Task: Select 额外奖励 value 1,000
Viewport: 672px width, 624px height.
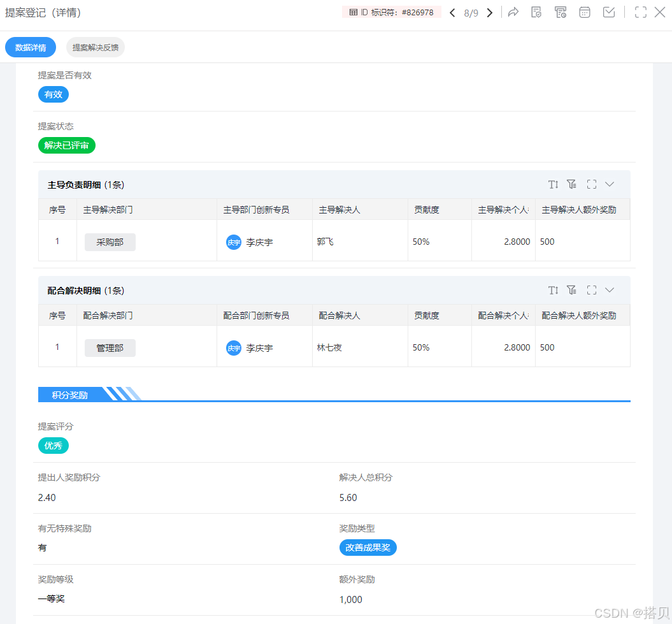Action: tap(350, 600)
